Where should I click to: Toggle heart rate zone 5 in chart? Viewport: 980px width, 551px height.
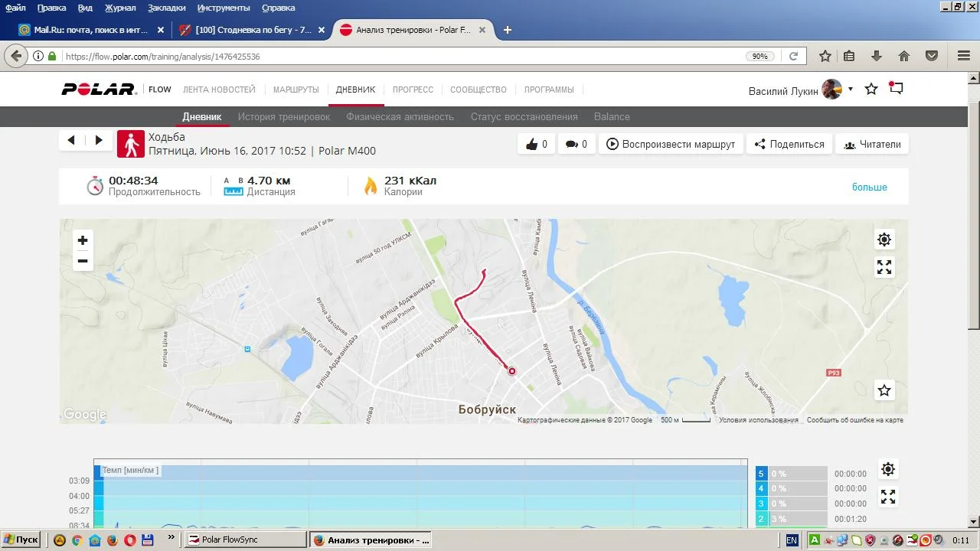[x=761, y=474]
